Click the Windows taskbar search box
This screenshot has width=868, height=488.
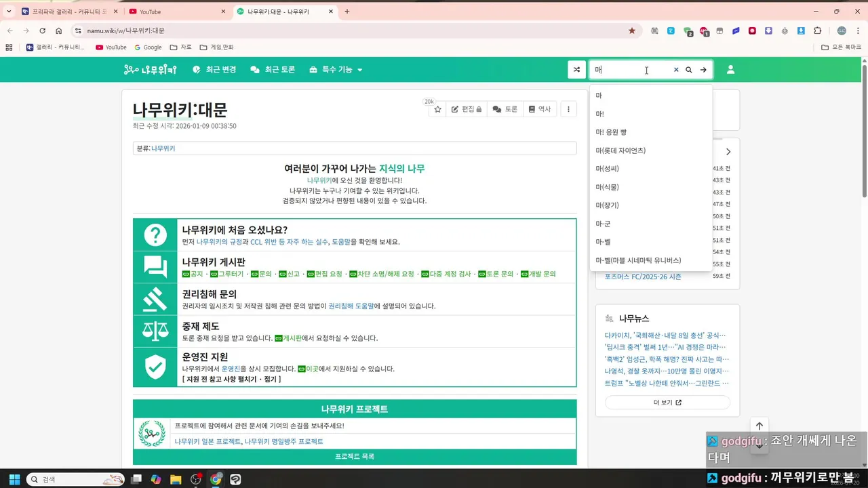click(x=75, y=479)
